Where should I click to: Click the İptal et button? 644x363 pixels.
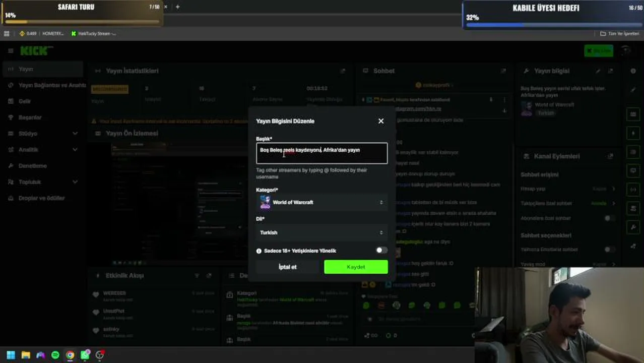click(288, 267)
